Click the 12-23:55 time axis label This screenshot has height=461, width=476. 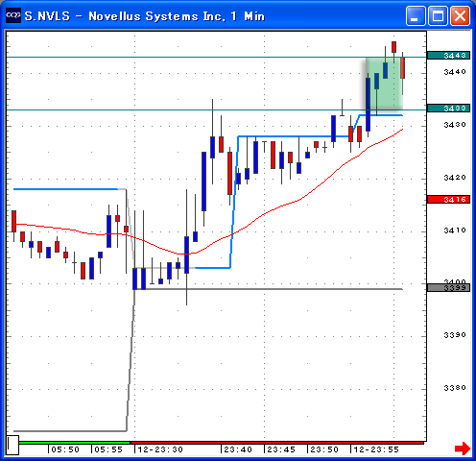[x=376, y=449]
